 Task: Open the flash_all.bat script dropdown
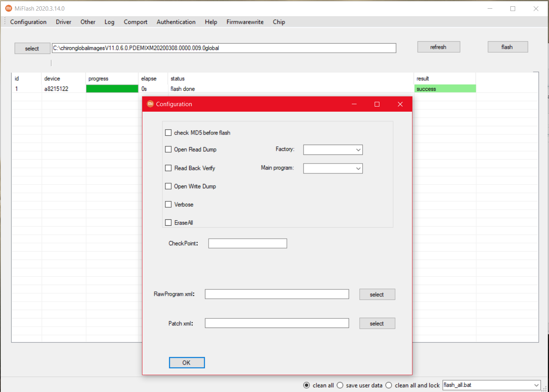(536, 385)
